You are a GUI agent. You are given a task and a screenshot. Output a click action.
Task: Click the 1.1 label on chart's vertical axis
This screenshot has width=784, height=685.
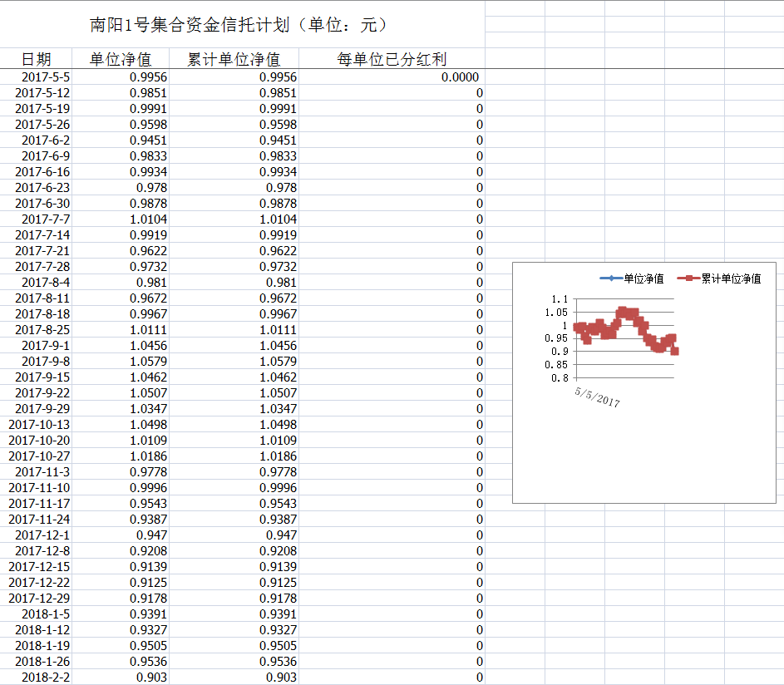[560, 300]
